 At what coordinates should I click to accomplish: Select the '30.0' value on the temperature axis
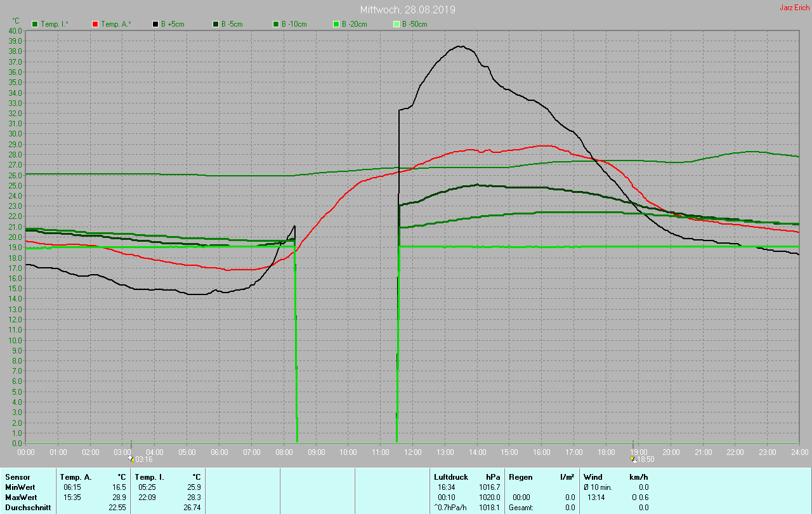[x=15, y=134]
